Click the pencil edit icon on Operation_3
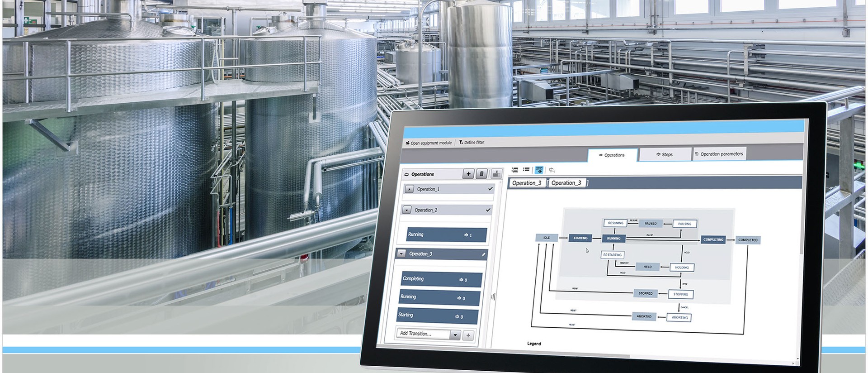The width and height of the screenshot is (868, 373). 483,254
